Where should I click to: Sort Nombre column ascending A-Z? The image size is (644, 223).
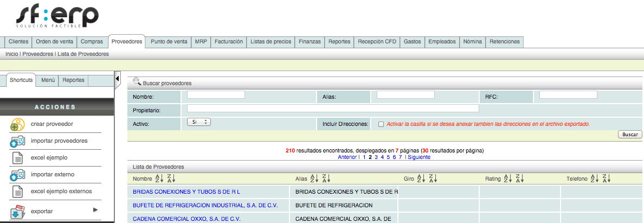[159, 179]
